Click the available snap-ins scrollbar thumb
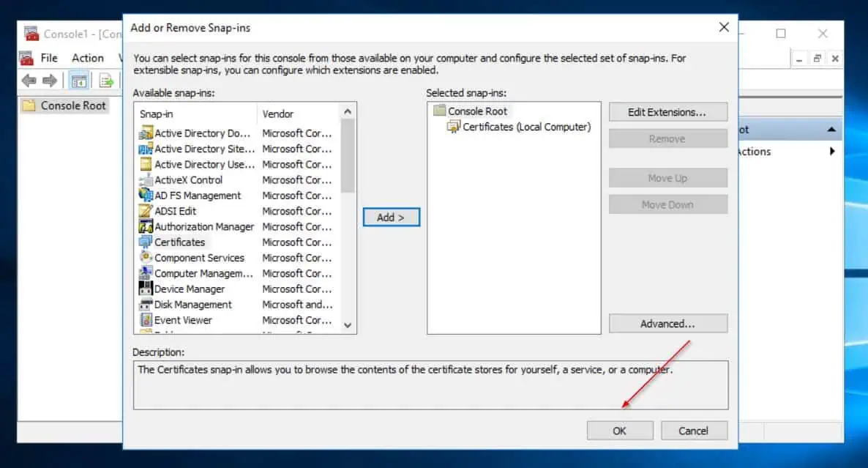 pos(348,155)
